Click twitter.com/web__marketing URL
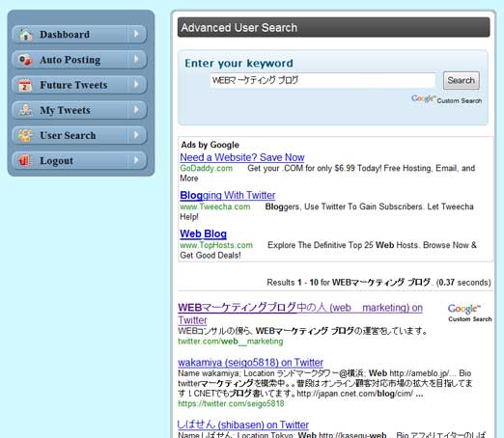The height and width of the screenshot is (438, 504). pyautogui.click(x=231, y=342)
